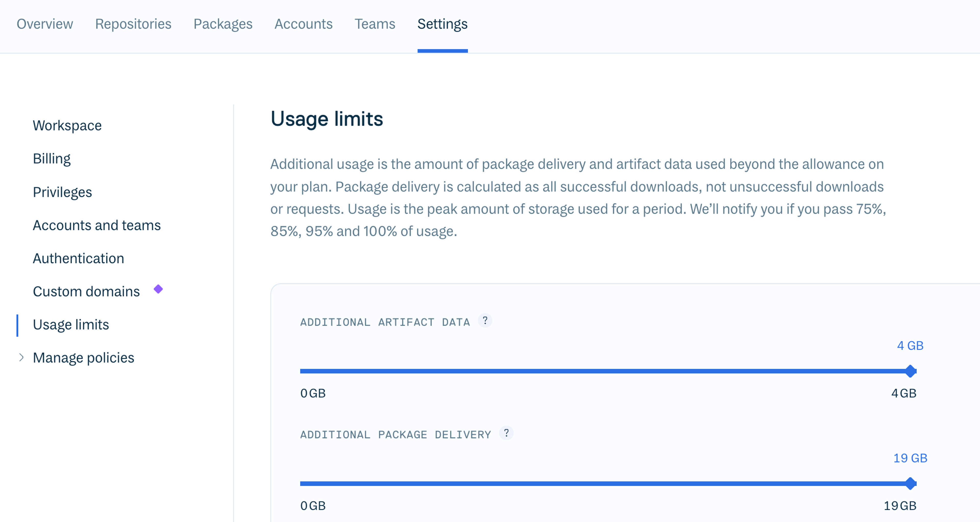Go to Billing settings
The height and width of the screenshot is (522, 980).
[x=52, y=159]
